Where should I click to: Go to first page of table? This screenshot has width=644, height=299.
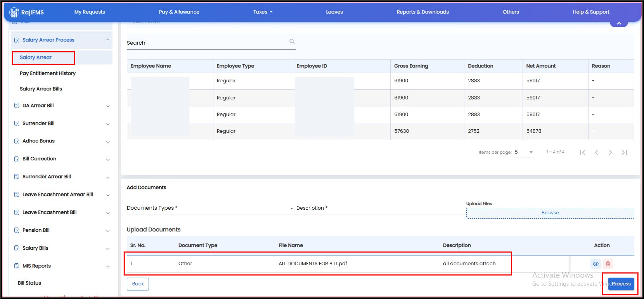(x=582, y=152)
